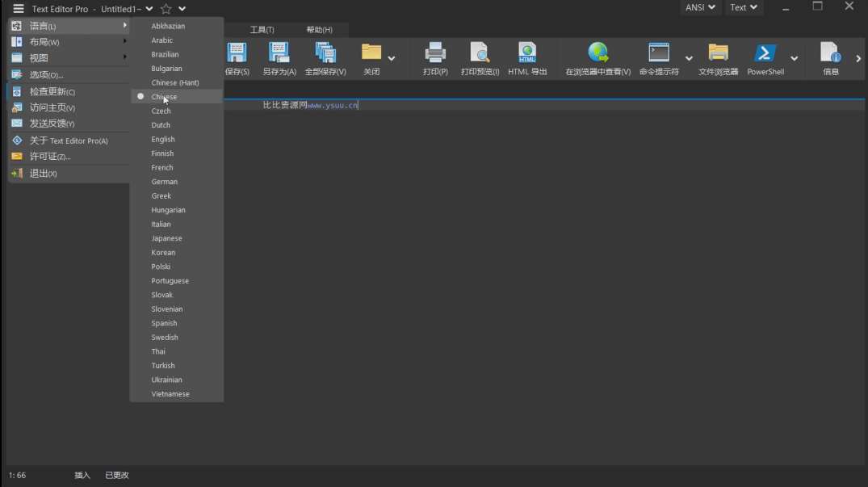Select Chinese language radio option
This screenshot has width=868, height=487.
tap(164, 97)
